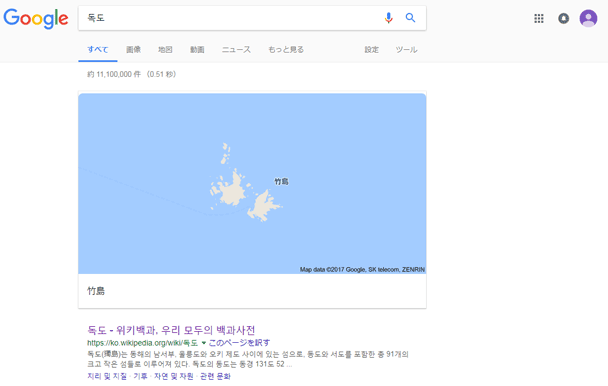The image size is (608, 386).
Task: Switch to the 地図 tab
Action: tap(165, 50)
